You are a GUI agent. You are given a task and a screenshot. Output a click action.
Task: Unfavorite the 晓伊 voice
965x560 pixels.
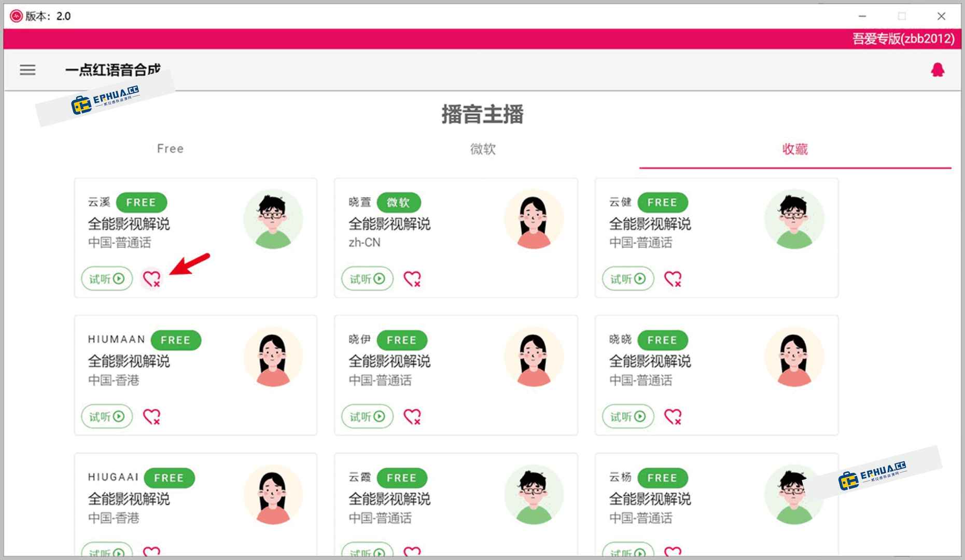coord(413,416)
